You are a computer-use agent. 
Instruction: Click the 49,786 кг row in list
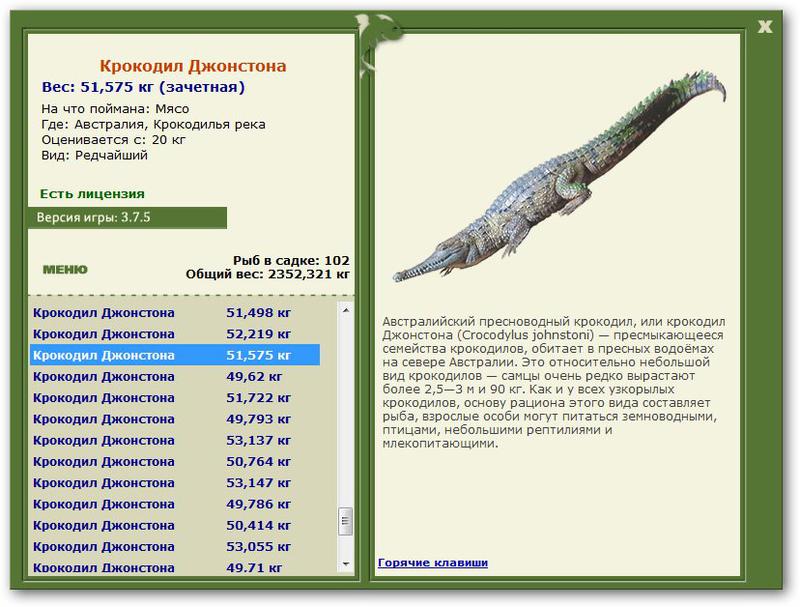[x=175, y=504]
